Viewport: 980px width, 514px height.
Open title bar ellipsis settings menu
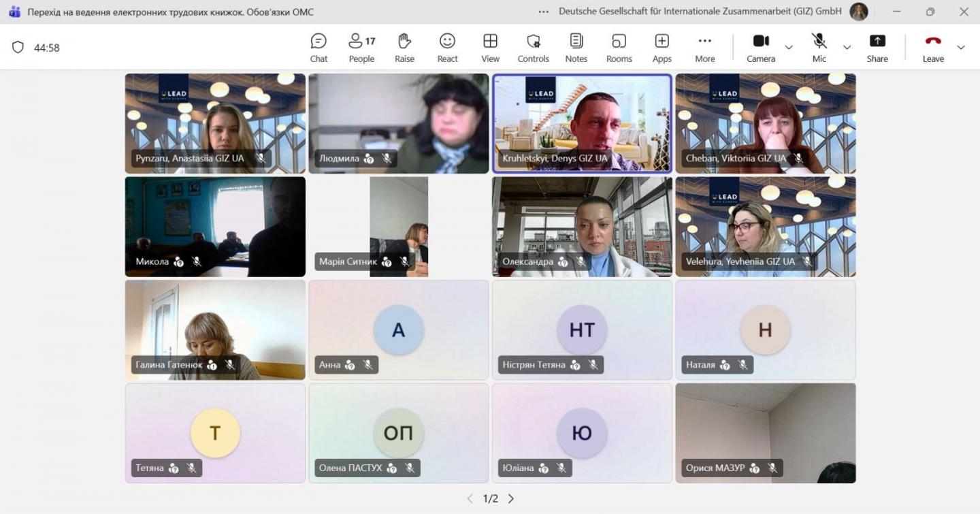543,12
